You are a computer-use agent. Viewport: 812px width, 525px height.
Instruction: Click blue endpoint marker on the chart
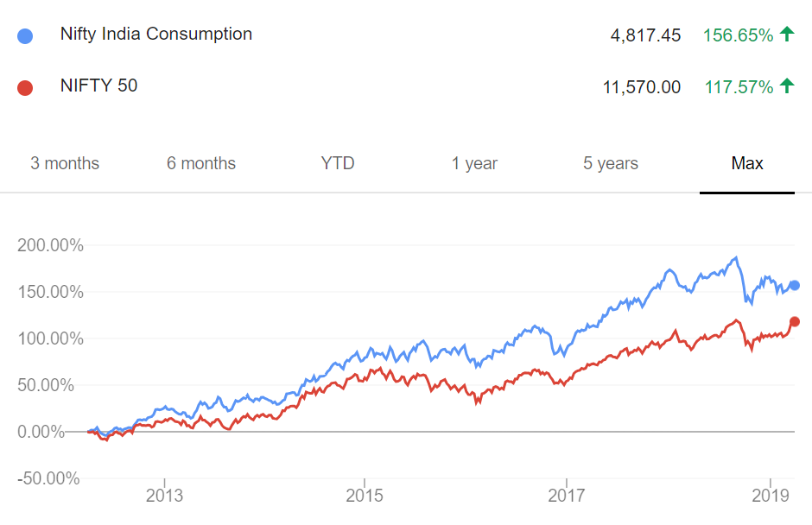(795, 285)
